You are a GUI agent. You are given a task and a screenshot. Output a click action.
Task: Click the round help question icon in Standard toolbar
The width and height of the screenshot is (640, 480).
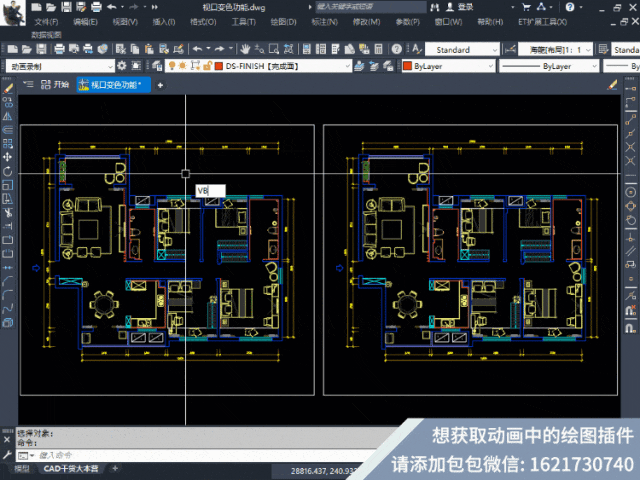(x=396, y=49)
